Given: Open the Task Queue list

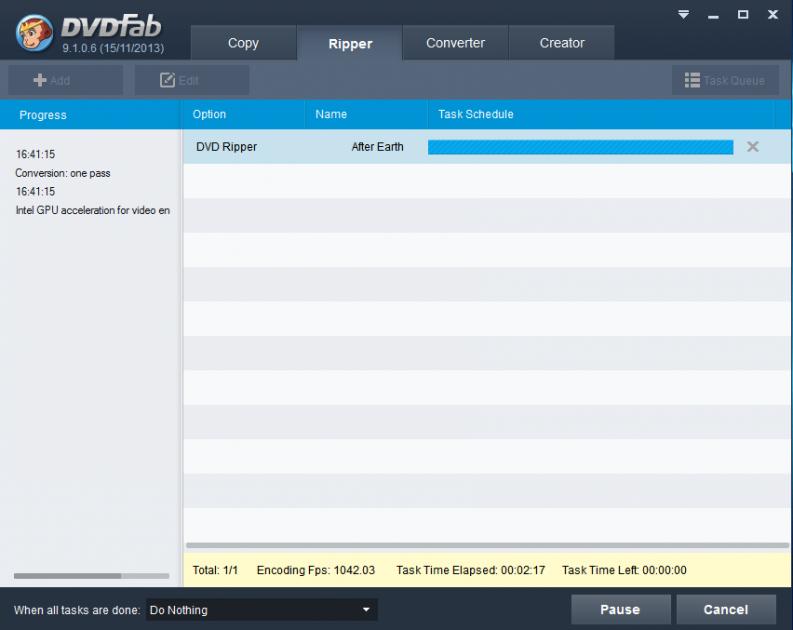Looking at the screenshot, I should tap(725, 80).
